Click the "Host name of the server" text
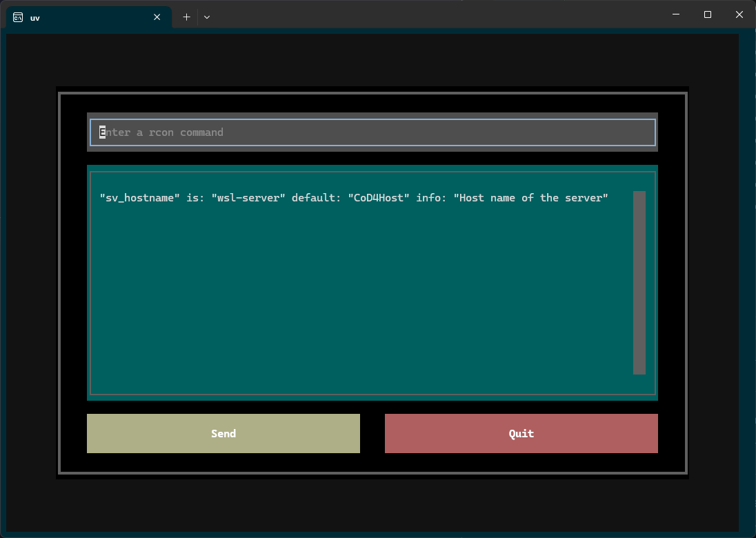The width and height of the screenshot is (756, 538). (x=530, y=198)
